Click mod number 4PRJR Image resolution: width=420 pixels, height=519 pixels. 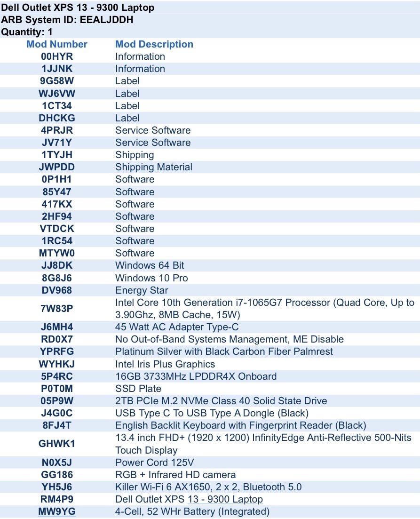coord(57,130)
